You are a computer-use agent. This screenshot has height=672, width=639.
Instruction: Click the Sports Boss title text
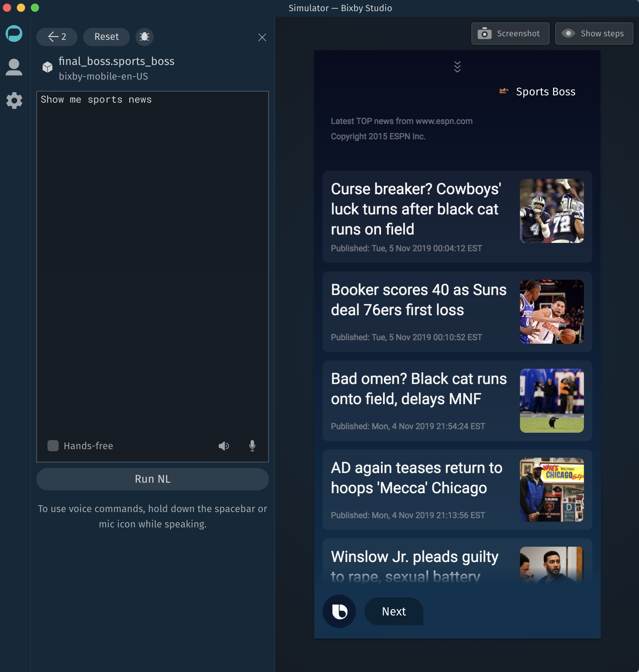point(546,92)
